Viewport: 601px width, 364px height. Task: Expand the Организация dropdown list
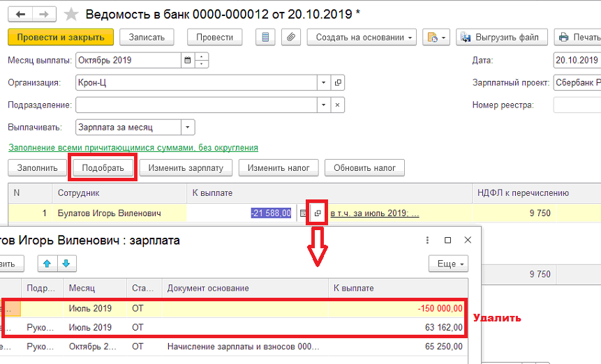(323, 82)
